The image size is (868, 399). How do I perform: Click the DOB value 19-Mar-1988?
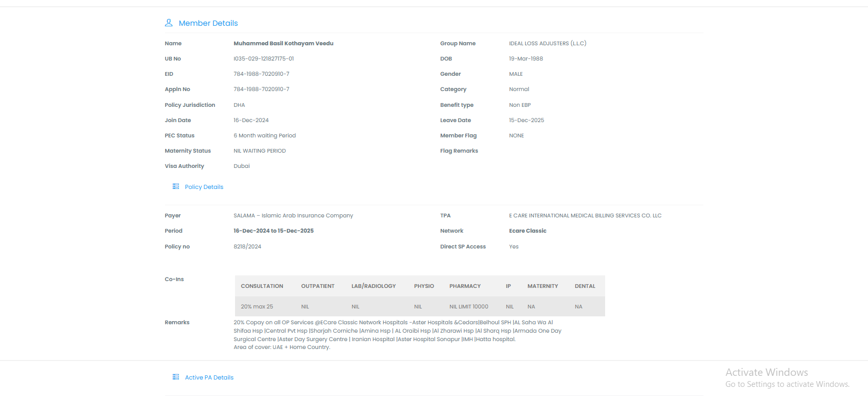(526, 58)
